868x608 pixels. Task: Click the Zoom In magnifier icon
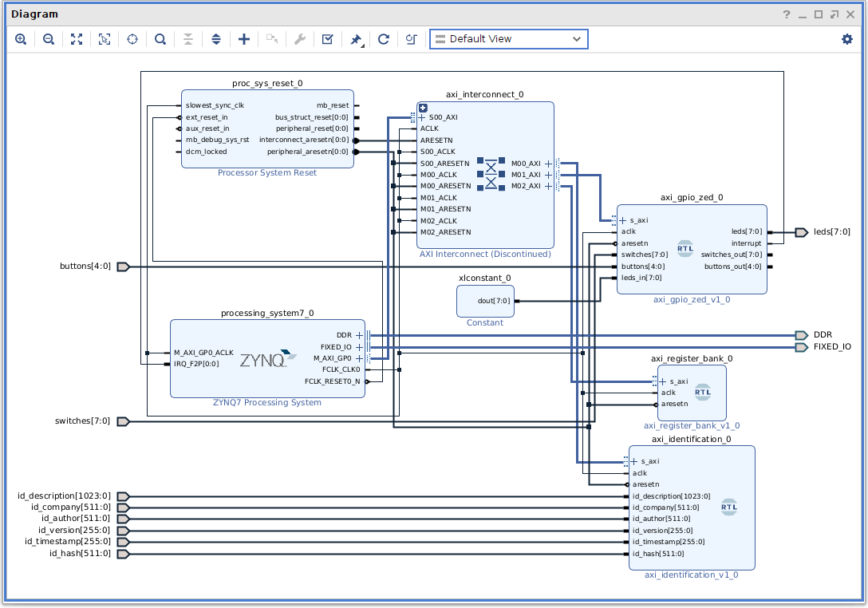[21, 39]
